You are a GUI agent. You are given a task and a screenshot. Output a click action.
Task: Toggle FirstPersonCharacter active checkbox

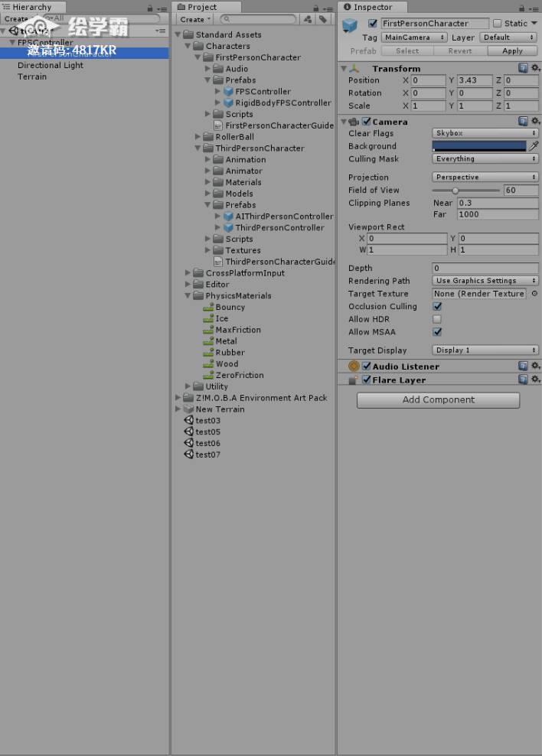tap(372, 23)
